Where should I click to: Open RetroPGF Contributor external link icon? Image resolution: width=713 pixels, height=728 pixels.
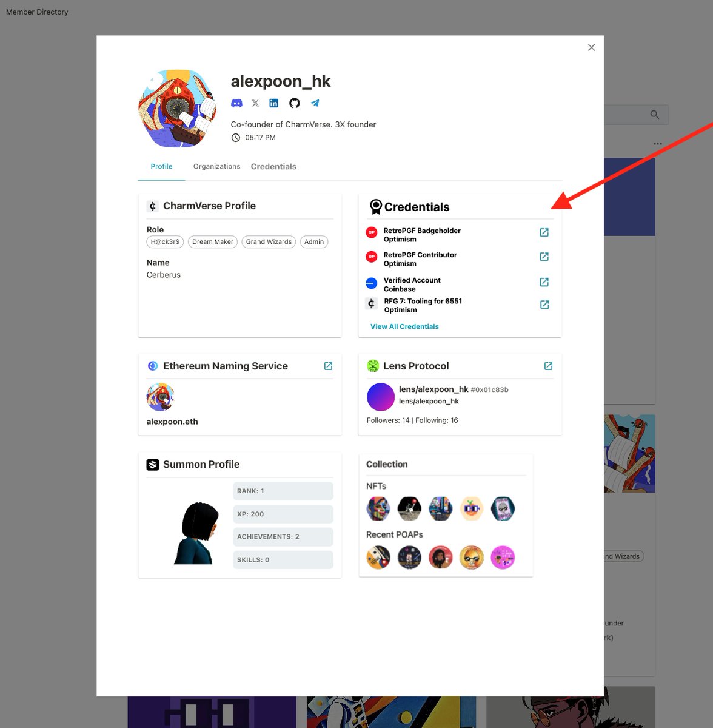pyautogui.click(x=544, y=256)
